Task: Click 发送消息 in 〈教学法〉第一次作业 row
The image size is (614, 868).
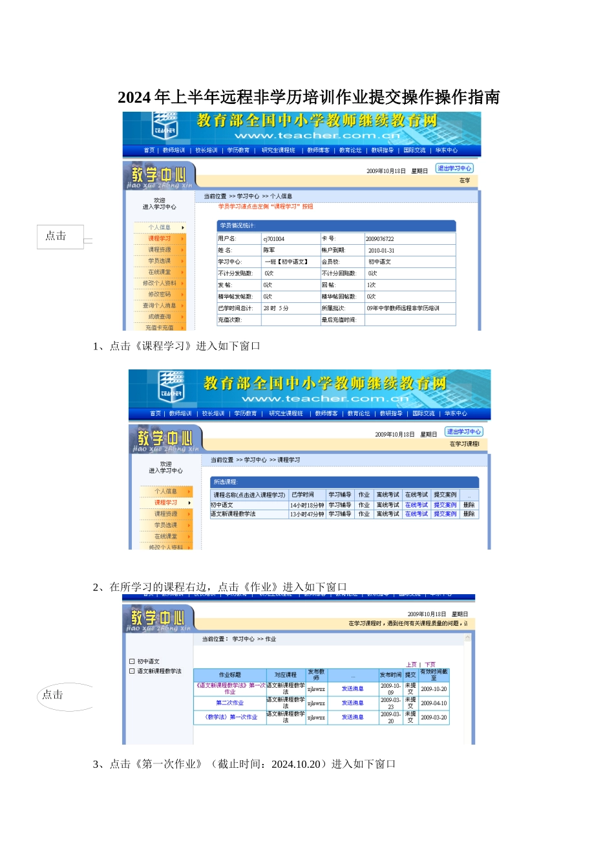Action: (353, 717)
